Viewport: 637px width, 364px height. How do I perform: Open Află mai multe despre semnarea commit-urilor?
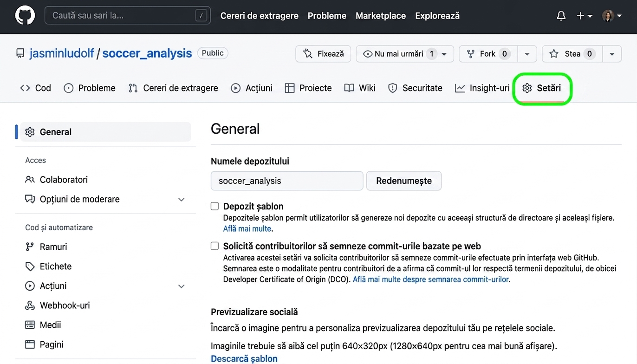tap(431, 279)
